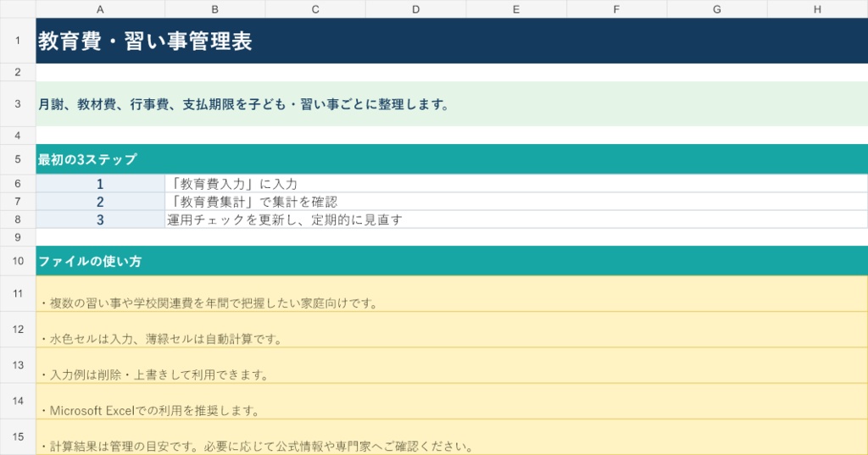Select row 5 header
This screenshot has height=455, width=868.
pyautogui.click(x=18, y=159)
